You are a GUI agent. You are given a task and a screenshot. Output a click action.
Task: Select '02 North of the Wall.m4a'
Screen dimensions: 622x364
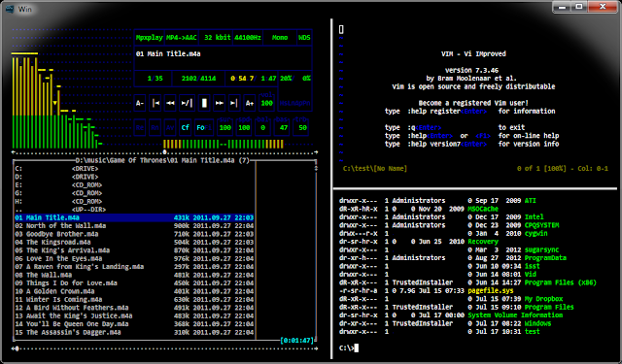(x=134, y=226)
